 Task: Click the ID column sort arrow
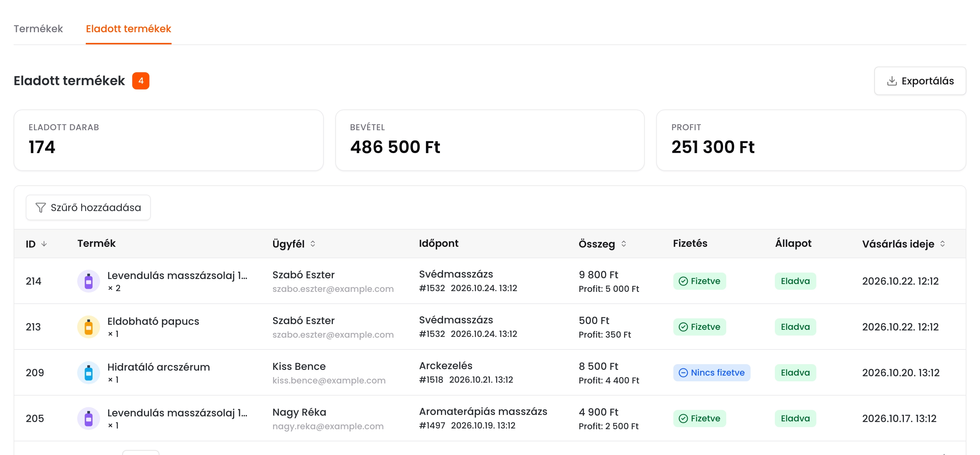[x=44, y=244]
